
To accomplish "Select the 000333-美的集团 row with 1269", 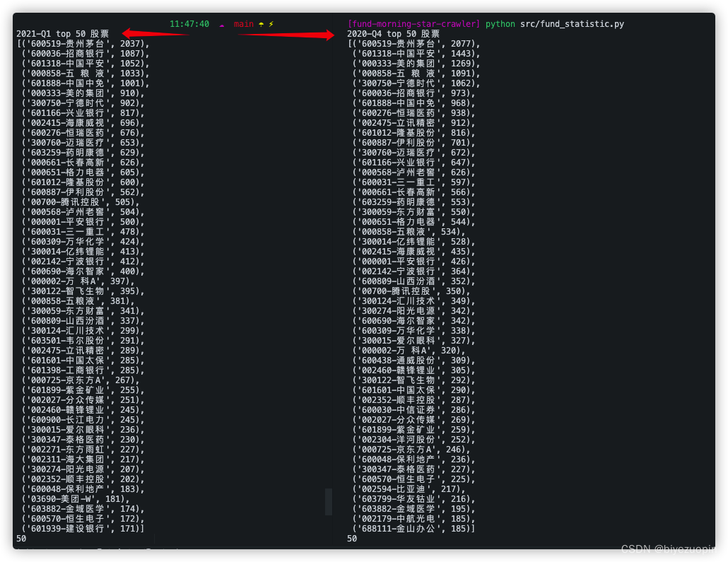I will coord(416,64).
